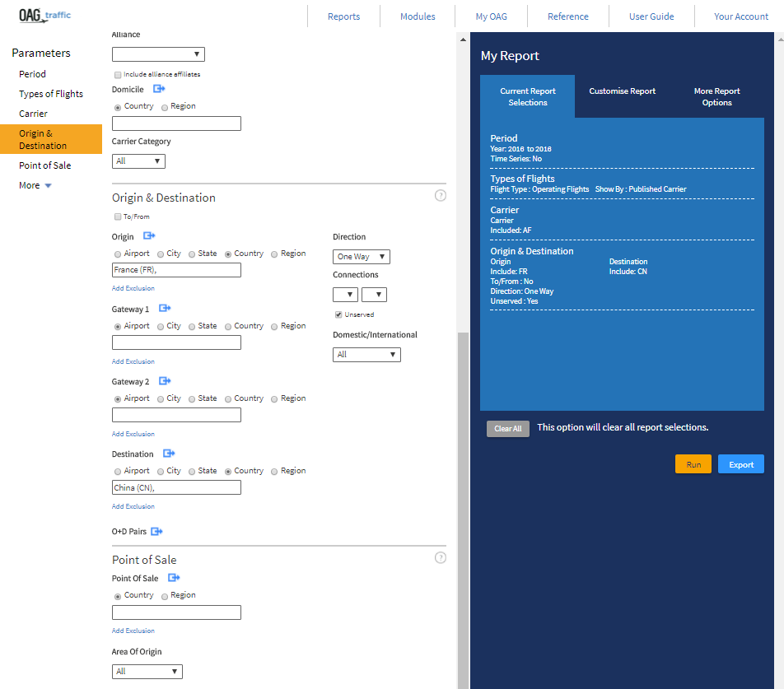Click the Point Of Sale text input
The image size is (784, 689).
tap(176, 612)
